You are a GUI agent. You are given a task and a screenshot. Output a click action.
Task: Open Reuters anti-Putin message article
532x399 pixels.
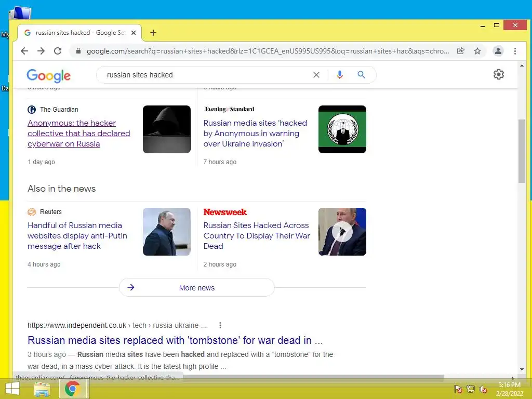point(77,235)
